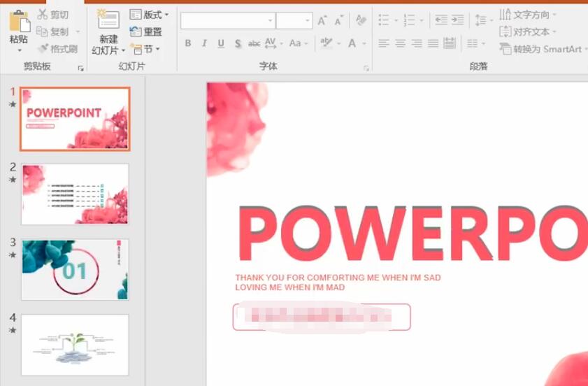Select the Cut scissors icon
This screenshot has height=386, width=588.
point(43,15)
